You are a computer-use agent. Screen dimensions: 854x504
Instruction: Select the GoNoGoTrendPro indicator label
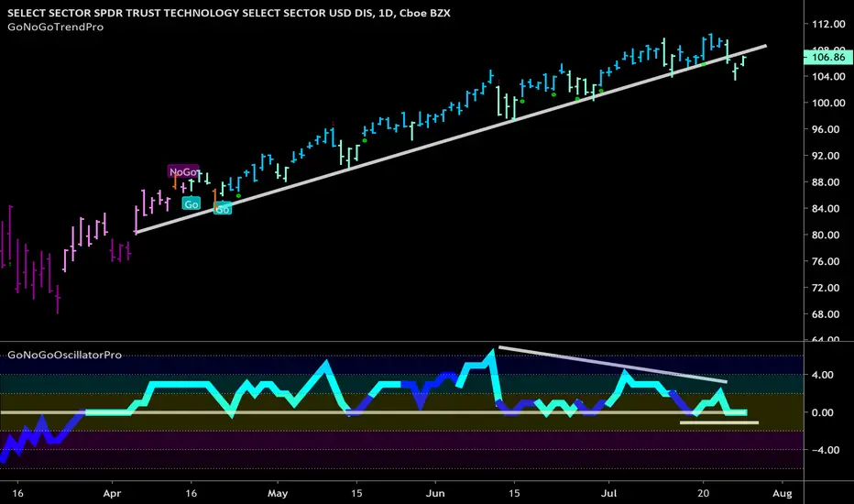(x=56, y=27)
